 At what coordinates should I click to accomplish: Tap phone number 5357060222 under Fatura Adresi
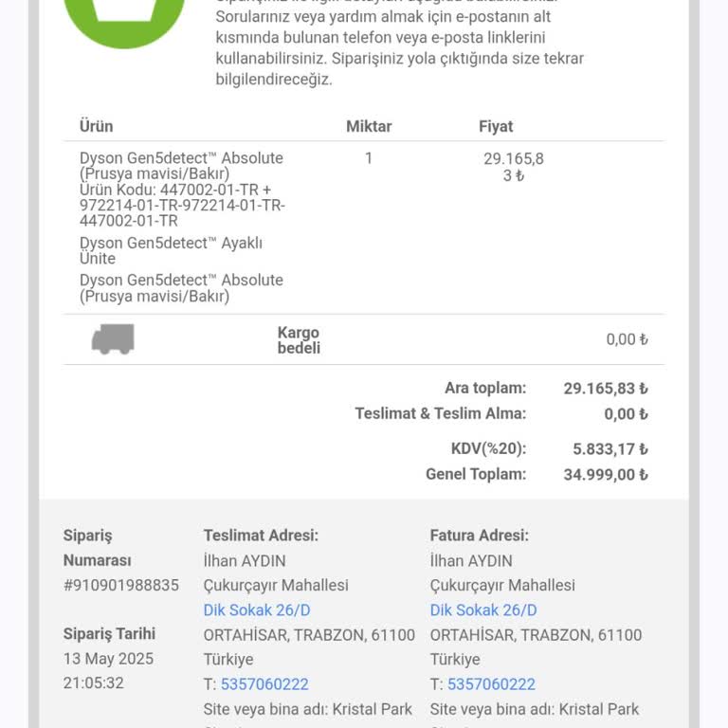[x=491, y=683]
